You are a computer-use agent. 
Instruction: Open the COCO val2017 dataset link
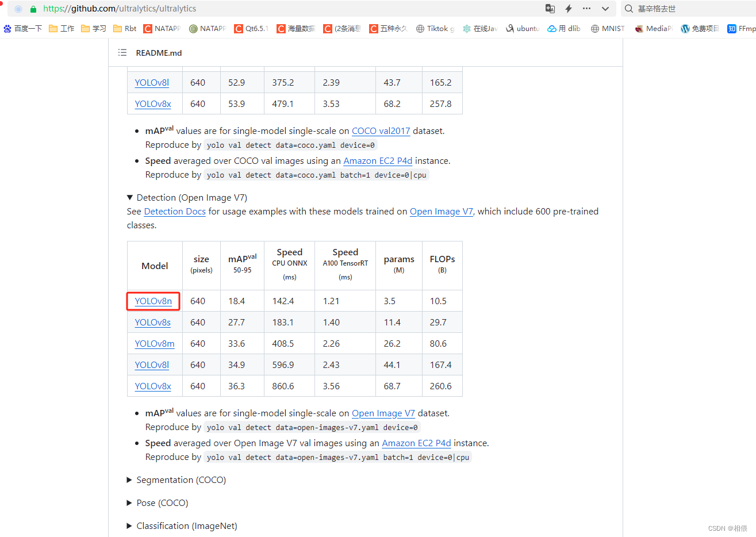point(381,131)
